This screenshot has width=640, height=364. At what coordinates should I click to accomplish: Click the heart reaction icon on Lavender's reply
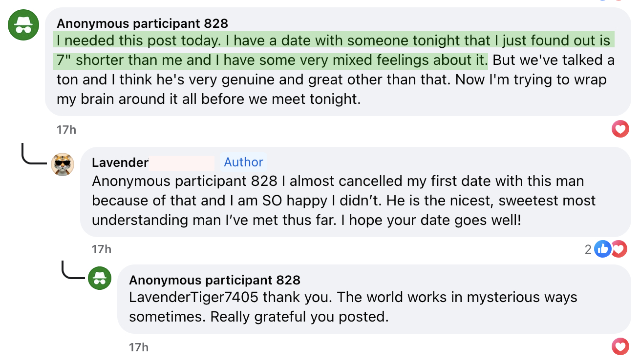tap(619, 249)
